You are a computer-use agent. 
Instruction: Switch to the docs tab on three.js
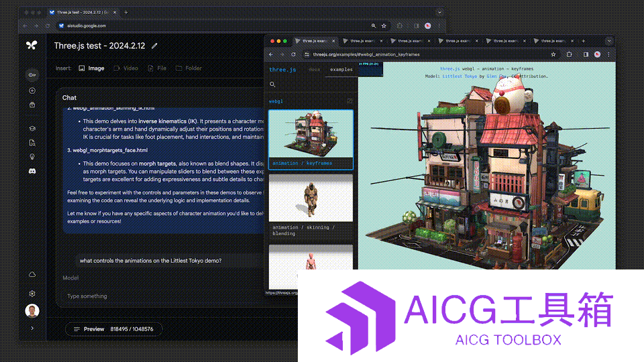pyautogui.click(x=314, y=70)
